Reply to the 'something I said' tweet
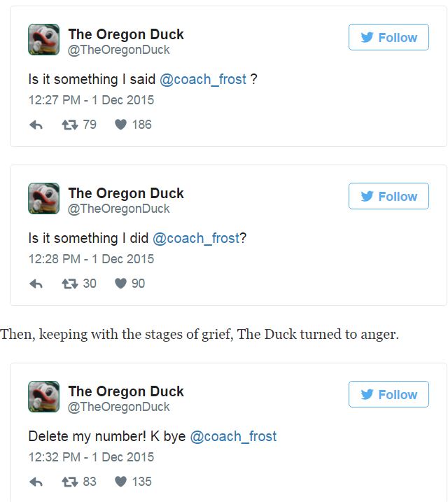This screenshot has height=502, width=448. 36,125
